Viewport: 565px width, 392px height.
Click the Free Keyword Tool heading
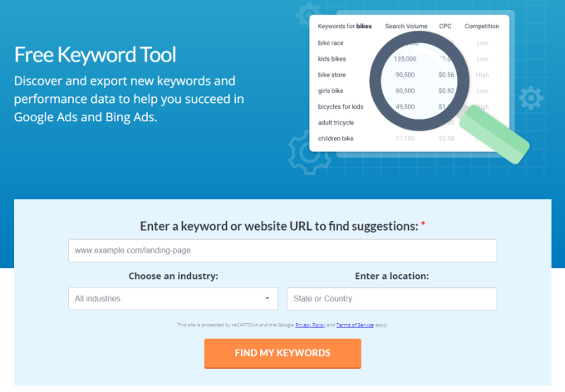point(95,55)
